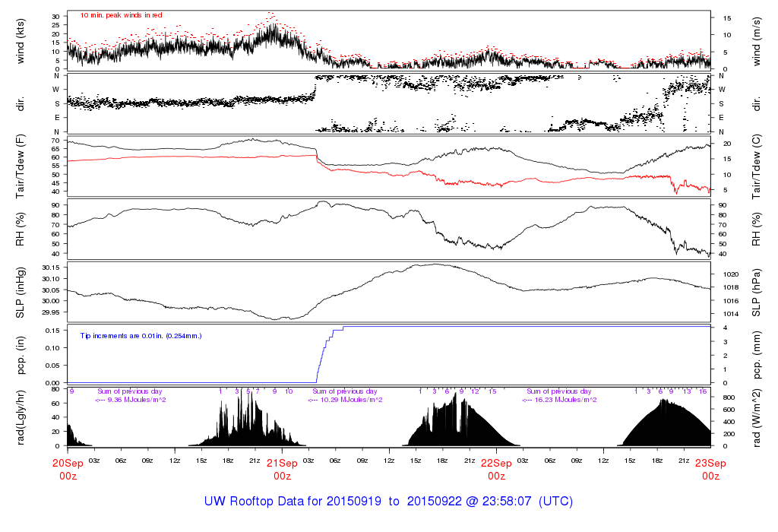
Task: Click the 'SLP (hPa)' axis label
Action: click(x=757, y=293)
